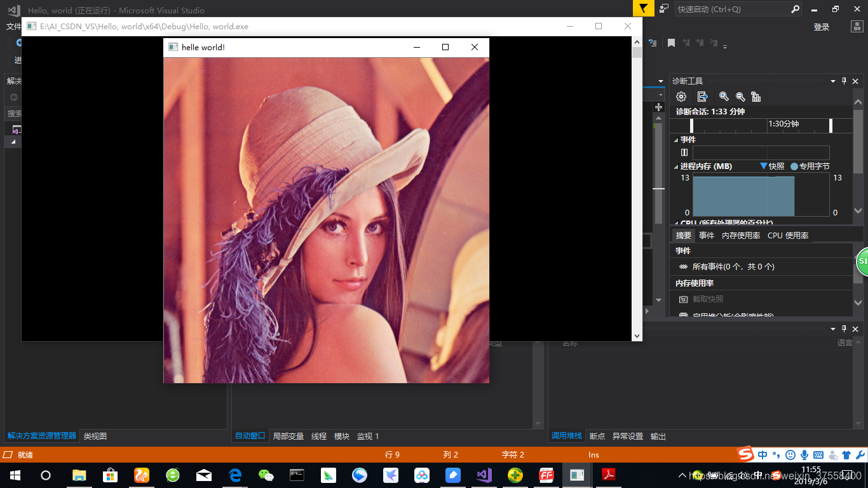
Task: Toggle auto-hide pin on 诊断工具 panel
Action: click(844, 81)
